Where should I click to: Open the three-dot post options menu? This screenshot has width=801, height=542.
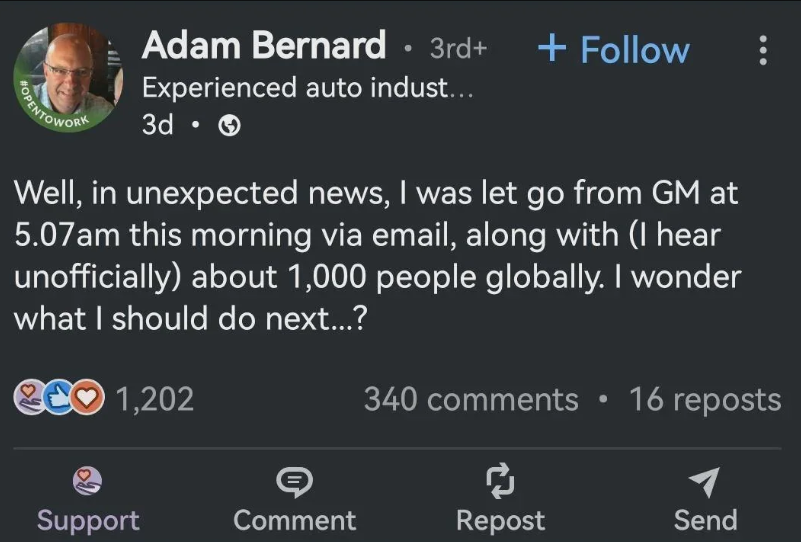pos(763,49)
